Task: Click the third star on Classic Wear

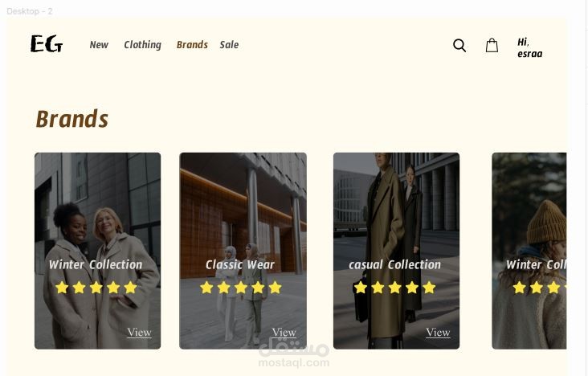Action: click(241, 288)
